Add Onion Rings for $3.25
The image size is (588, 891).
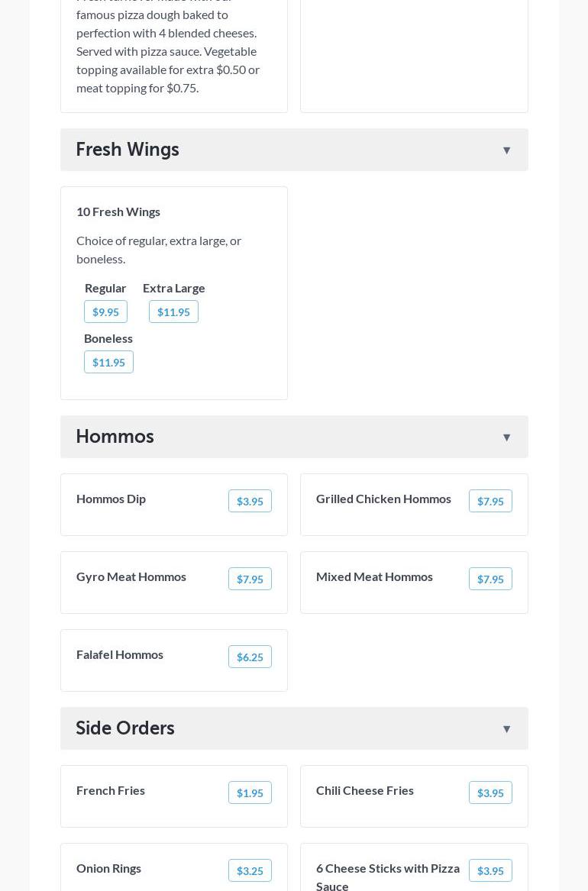(x=250, y=870)
